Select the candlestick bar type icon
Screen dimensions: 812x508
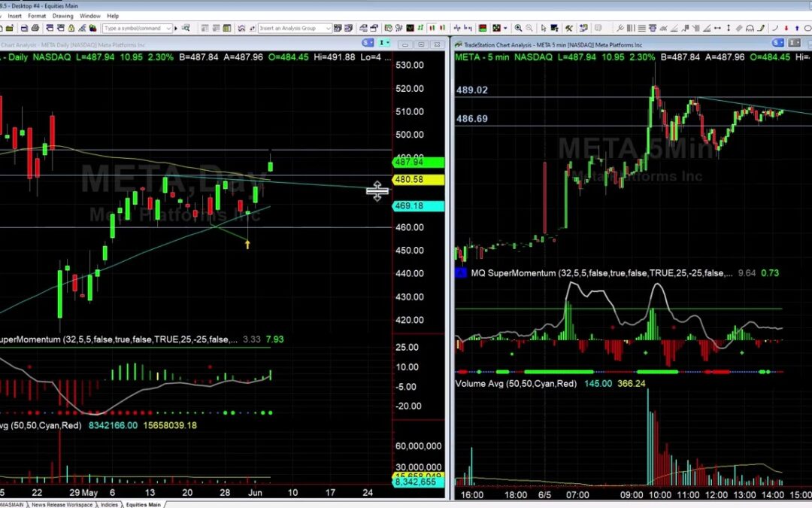(x=432, y=28)
